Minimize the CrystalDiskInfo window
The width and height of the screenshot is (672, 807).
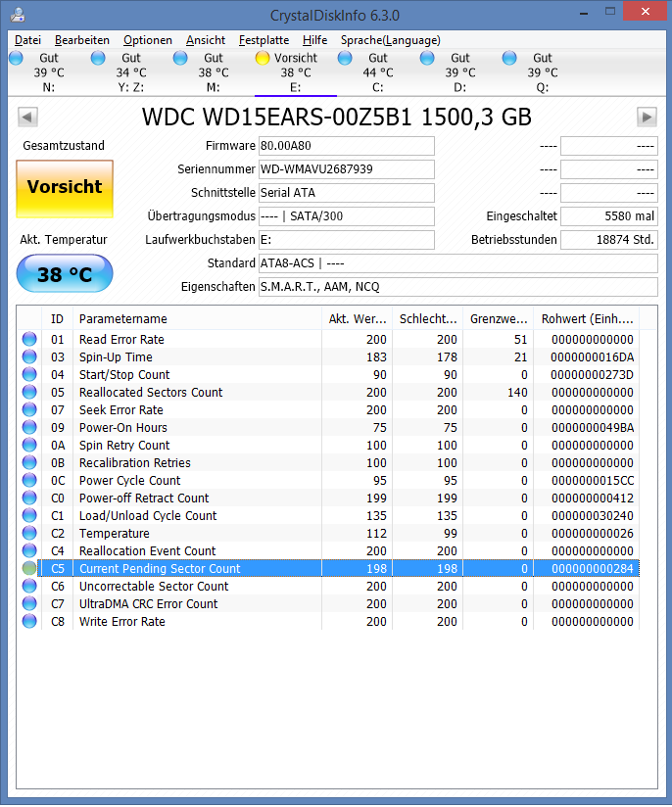pyautogui.click(x=584, y=14)
